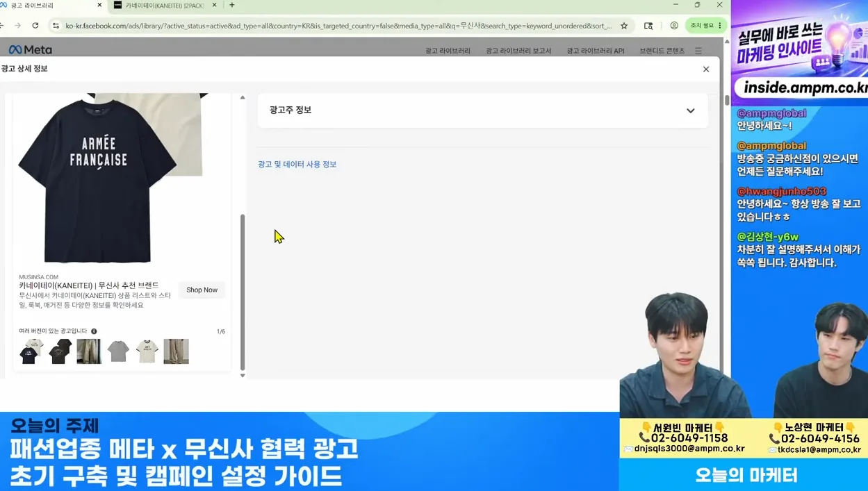Open the 광고 및 데이터 사용 정보 link
Viewport: 868px width, 491px height.
click(x=297, y=164)
